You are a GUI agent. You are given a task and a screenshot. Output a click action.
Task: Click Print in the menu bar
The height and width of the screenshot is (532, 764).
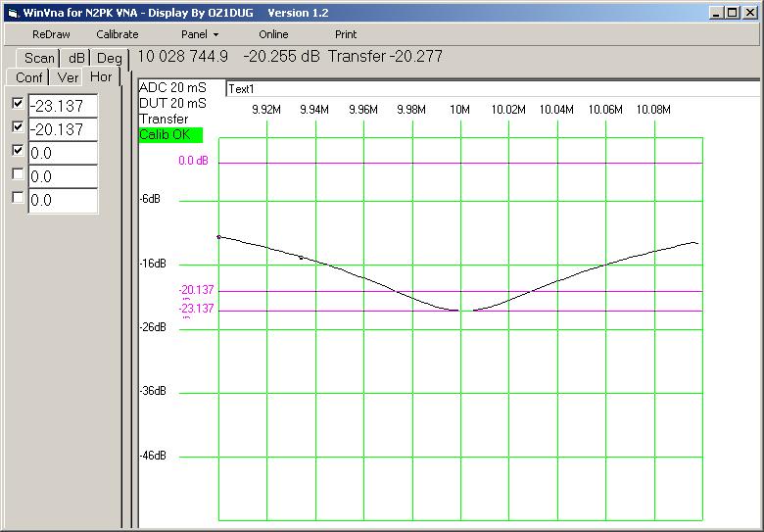tap(346, 34)
